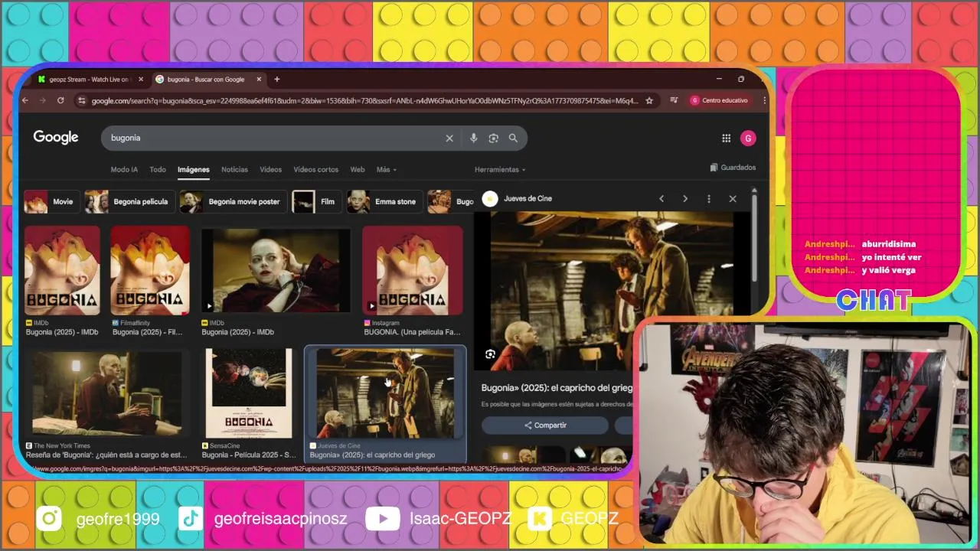Start voice search with microphone icon
Viewport: 980px width, 551px height.
pyautogui.click(x=473, y=139)
